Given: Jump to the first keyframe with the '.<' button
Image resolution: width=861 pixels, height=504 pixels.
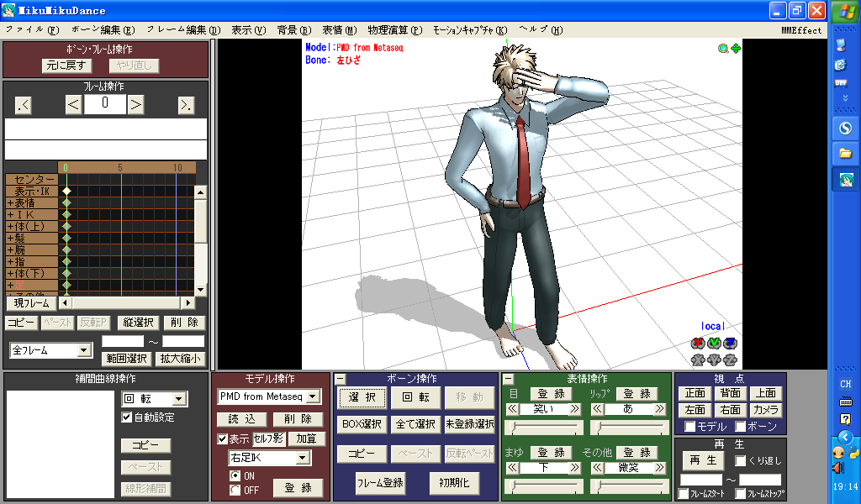Looking at the screenshot, I should (x=23, y=105).
